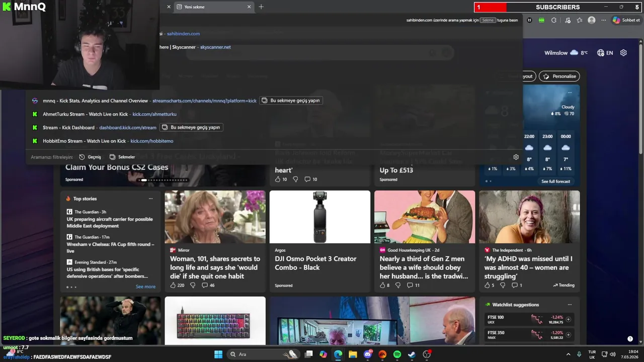Open 'Woman, 101, shares secrets' Mirror article
The width and height of the screenshot is (644, 362).
point(215,267)
